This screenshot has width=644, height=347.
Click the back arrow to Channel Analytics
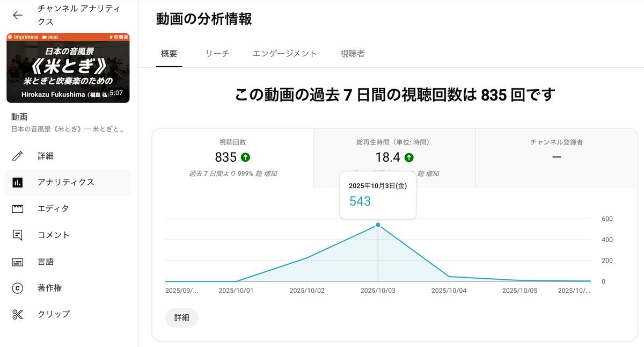point(18,15)
